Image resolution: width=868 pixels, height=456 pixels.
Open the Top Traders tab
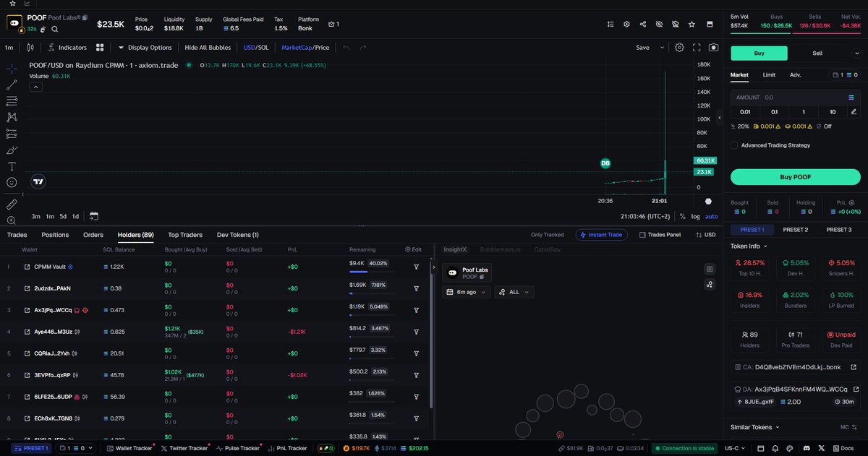tap(185, 235)
